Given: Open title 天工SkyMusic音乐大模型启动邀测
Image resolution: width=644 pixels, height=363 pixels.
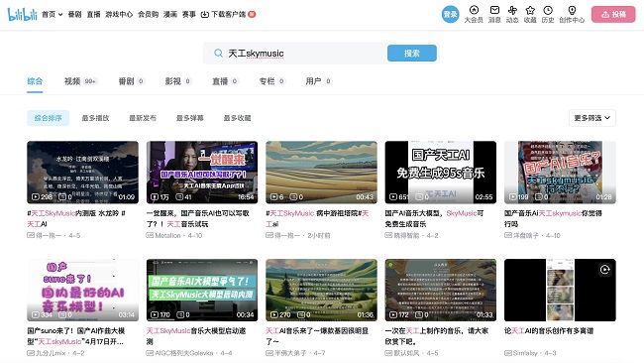Looking at the screenshot, I should pyautogui.click(x=196, y=336).
